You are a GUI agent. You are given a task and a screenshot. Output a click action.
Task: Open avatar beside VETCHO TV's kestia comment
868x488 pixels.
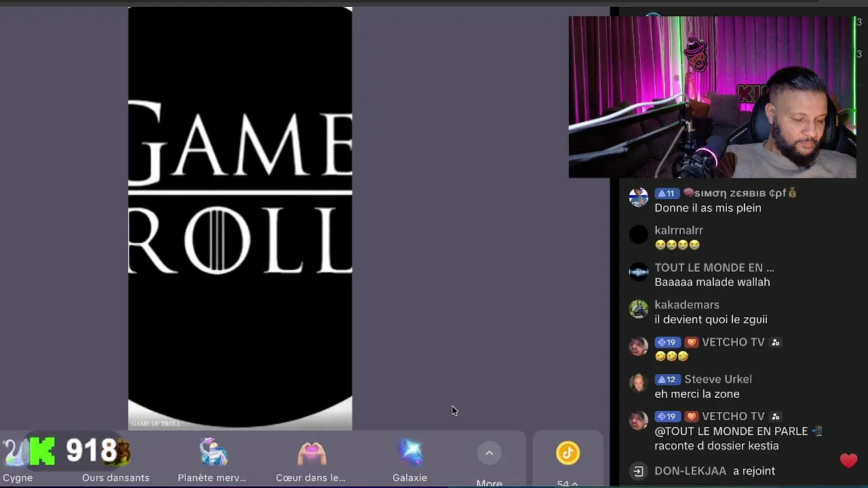[639, 420]
